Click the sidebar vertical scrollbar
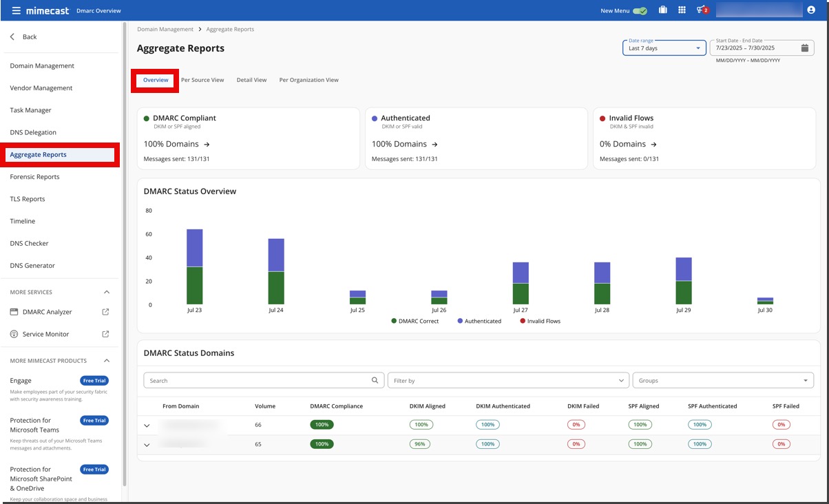The height and width of the screenshot is (504, 829). tap(125, 255)
